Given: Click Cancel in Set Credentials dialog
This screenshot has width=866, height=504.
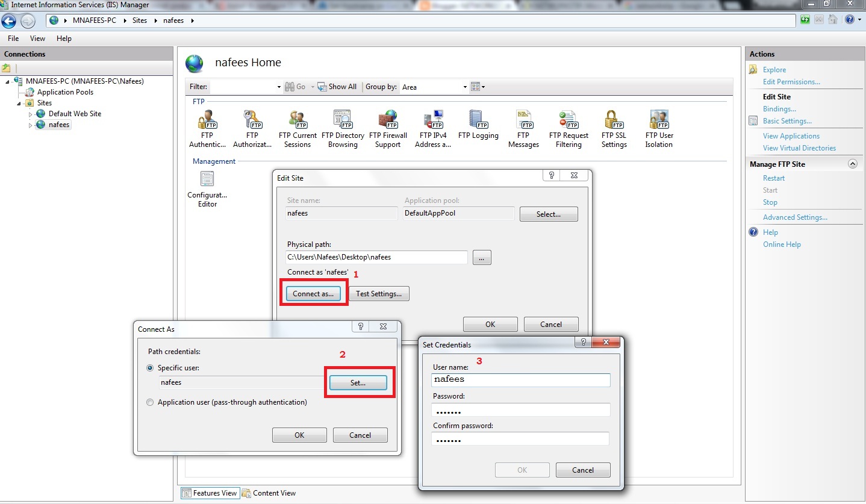Looking at the screenshot, I should point(583,470).
